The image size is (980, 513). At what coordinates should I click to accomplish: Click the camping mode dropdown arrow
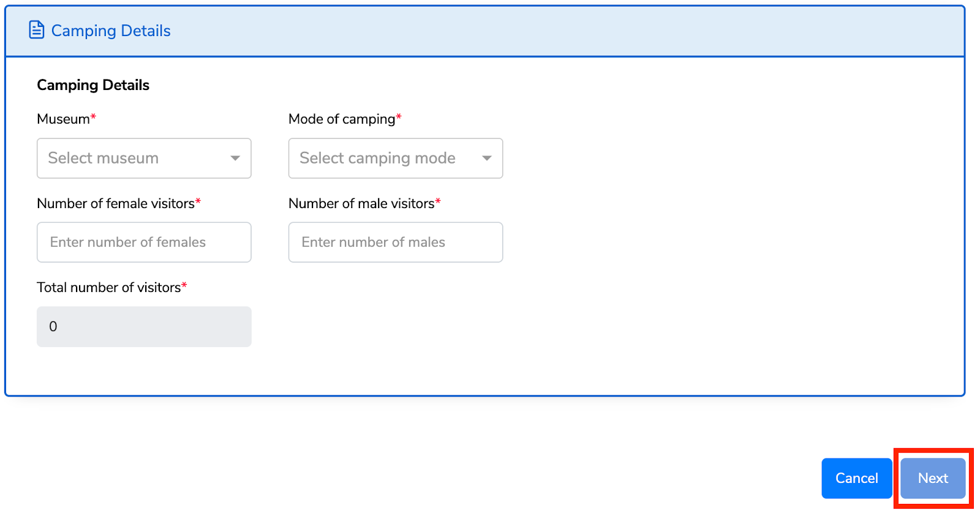click(487, 158)
